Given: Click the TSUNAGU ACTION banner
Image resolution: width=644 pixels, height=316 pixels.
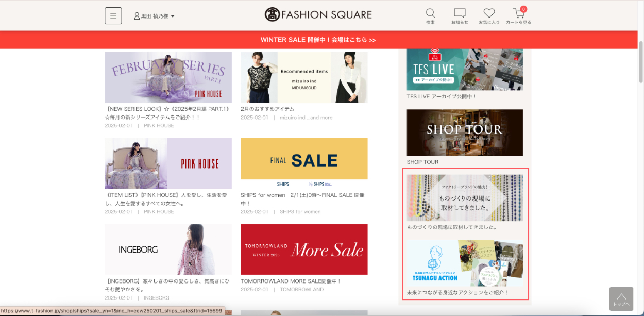Looking at the screenshot, I should (465, 263).
